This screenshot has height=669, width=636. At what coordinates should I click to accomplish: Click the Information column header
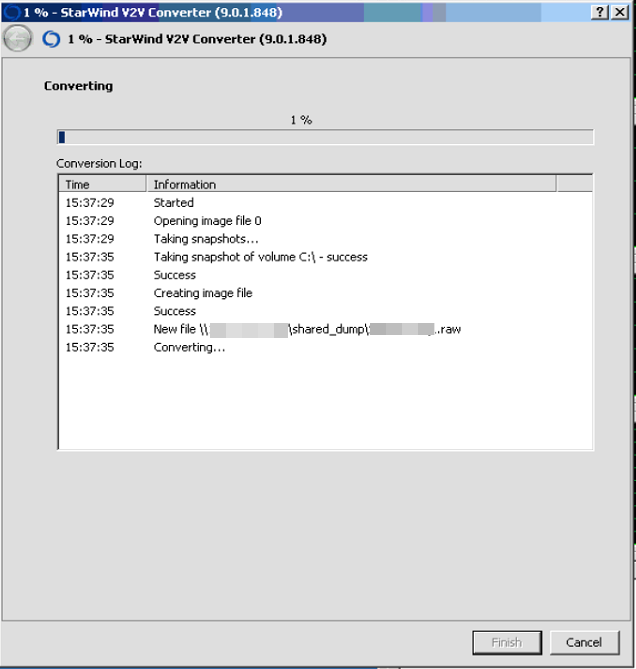pyautogui.click(x=351, y=184)
